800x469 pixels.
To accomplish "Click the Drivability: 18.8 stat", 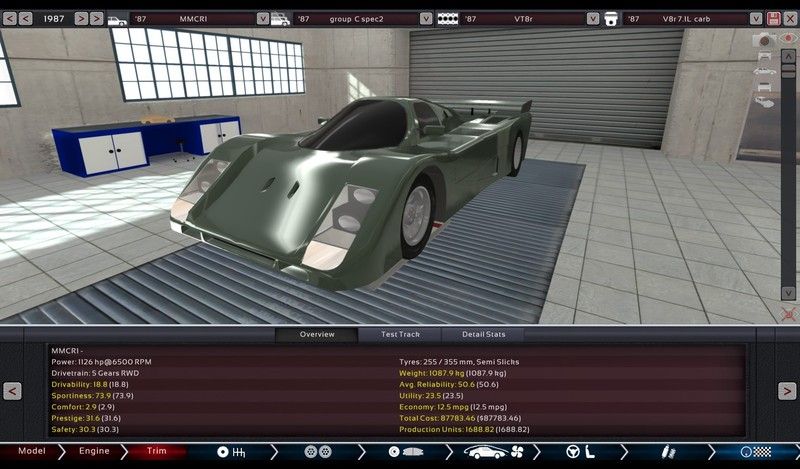I will [90, 384].
